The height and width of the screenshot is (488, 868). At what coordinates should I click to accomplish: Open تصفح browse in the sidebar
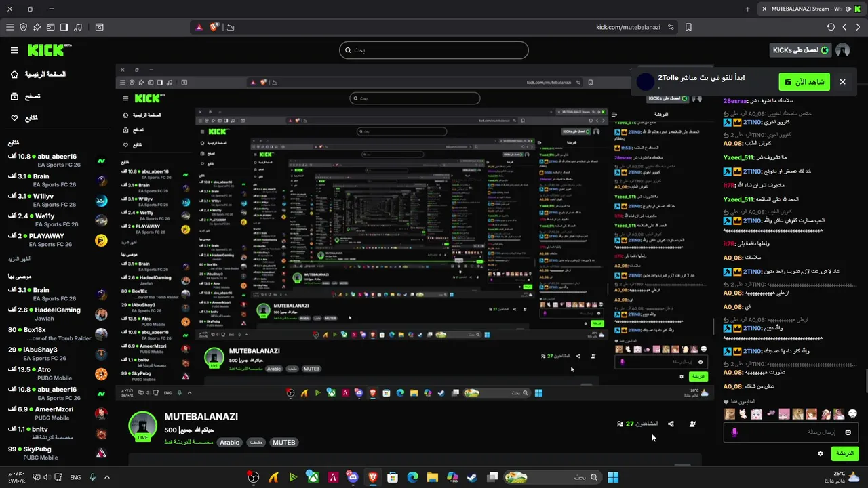(25, 96)
